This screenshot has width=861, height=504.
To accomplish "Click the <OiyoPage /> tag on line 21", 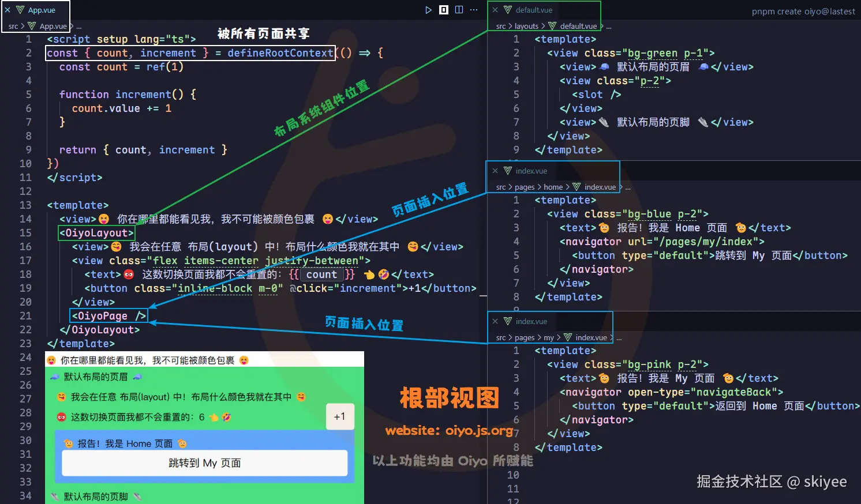I will click(108, 316).
